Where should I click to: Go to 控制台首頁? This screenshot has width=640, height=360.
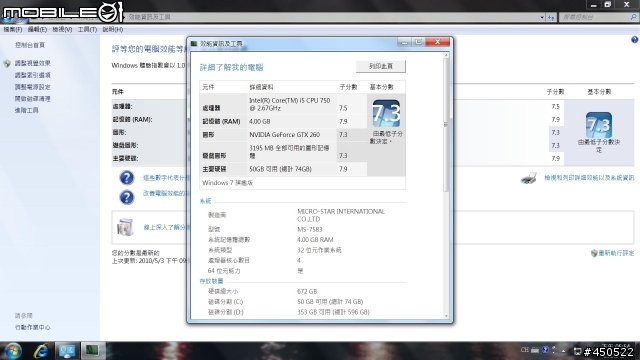click(30, 45)
